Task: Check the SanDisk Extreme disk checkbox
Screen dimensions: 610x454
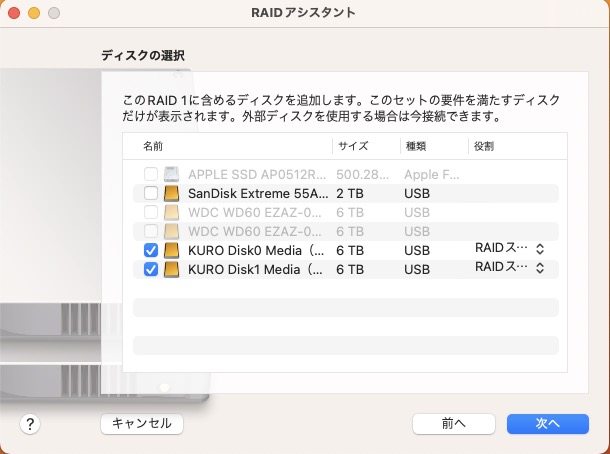Action: coord(151,192)
